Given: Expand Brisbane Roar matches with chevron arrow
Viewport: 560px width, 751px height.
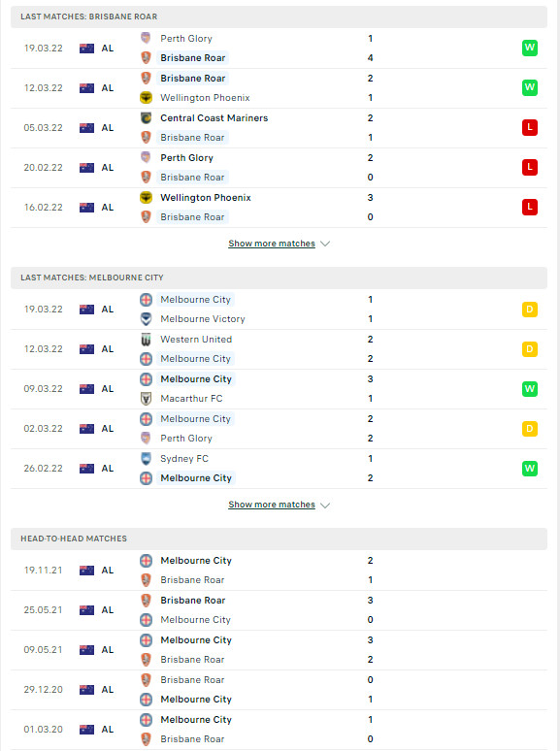Looking at the screenshot, I should pos(325,244).
